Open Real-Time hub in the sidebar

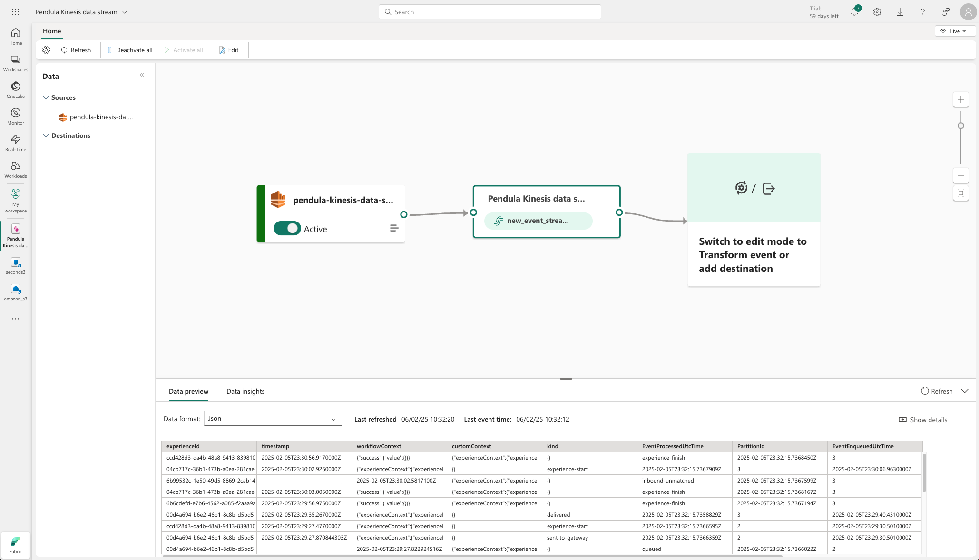[x=16, y=143]
